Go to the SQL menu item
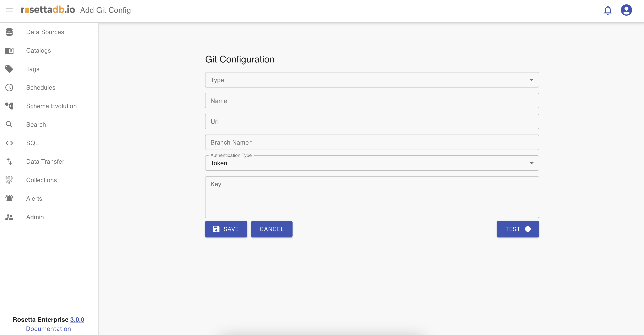 coord(32,143)
